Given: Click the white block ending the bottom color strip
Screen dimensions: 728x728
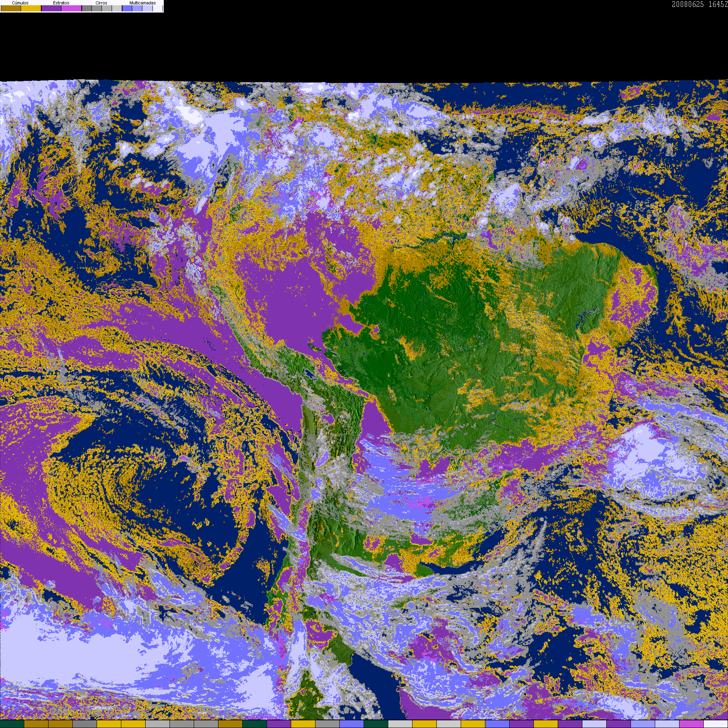Looking at the screenshot, I should 715,724.
